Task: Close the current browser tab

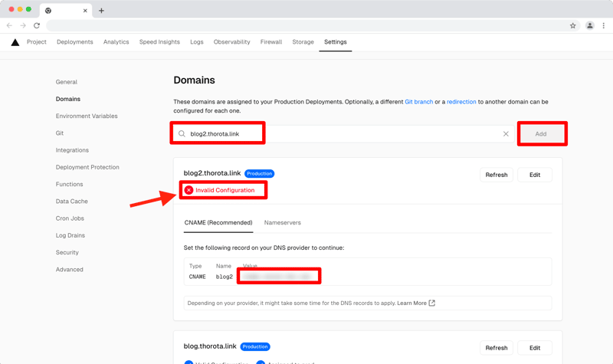Action: click(x=85, y=11)
